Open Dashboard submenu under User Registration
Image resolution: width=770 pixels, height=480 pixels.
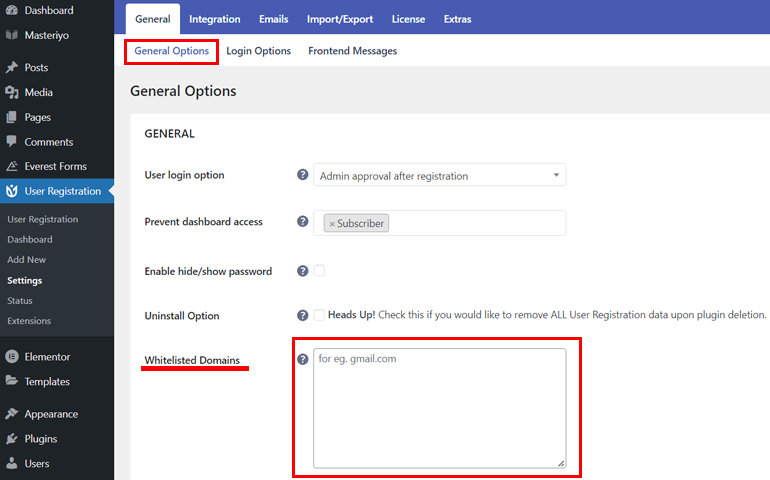click(x=30, y=239)
